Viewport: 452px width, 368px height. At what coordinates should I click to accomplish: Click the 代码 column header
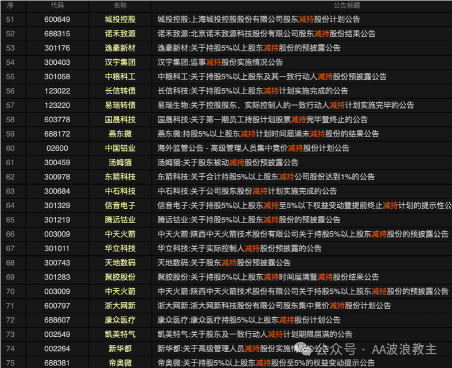(x=57, y=5)
